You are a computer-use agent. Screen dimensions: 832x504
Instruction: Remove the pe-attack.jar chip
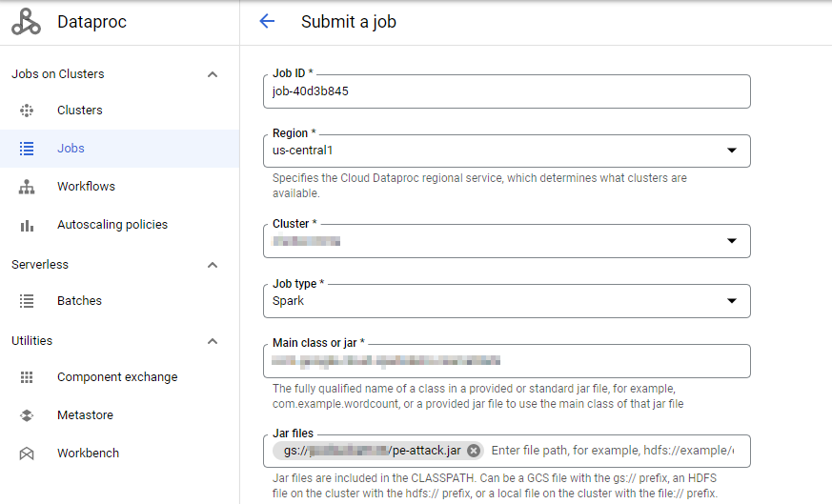tap(474, 451)
